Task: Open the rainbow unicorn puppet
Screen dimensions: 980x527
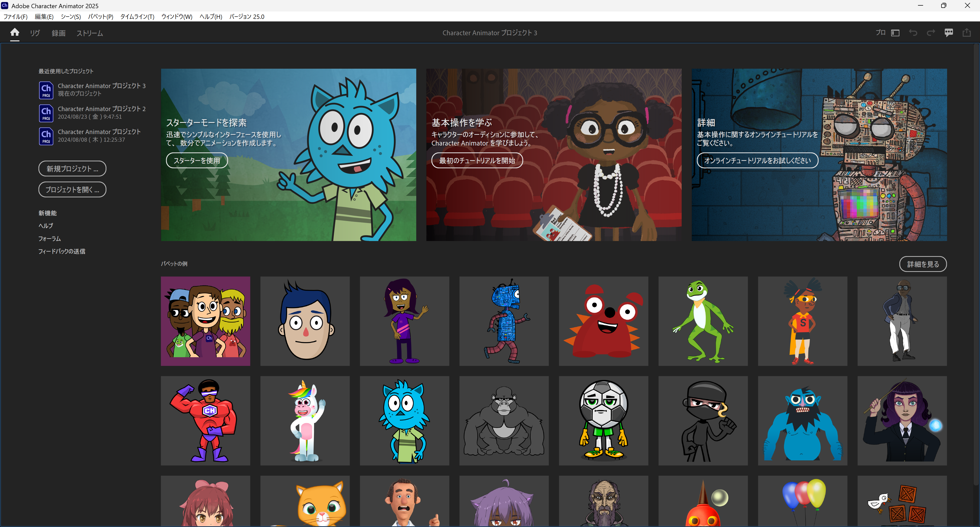Action: (x=305, y=421)
